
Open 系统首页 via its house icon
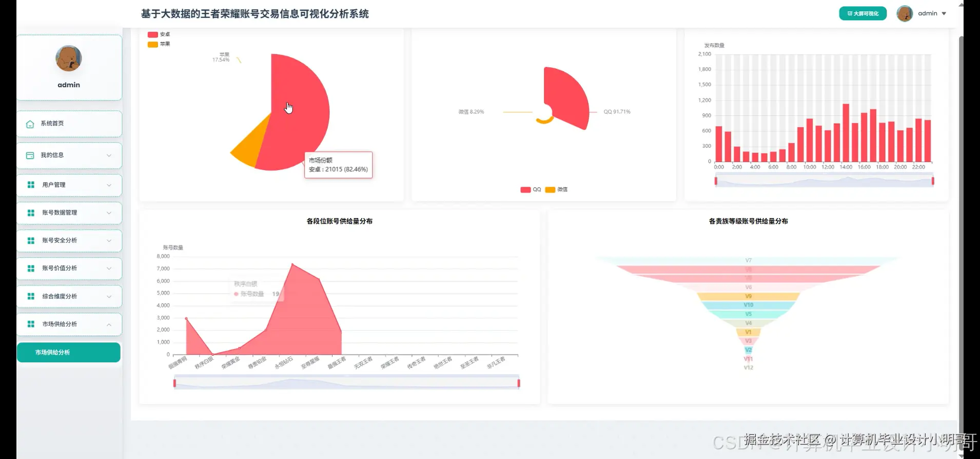pos(30,124)
